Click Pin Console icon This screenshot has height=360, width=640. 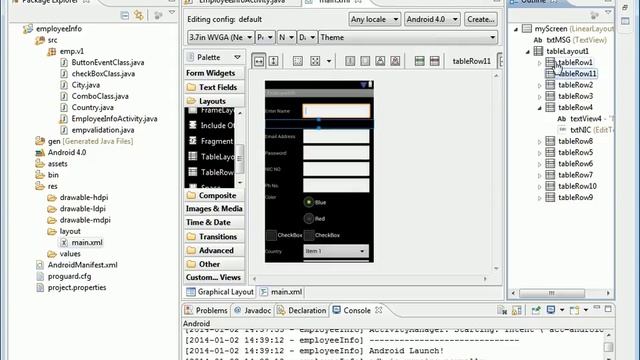[536, 311]
